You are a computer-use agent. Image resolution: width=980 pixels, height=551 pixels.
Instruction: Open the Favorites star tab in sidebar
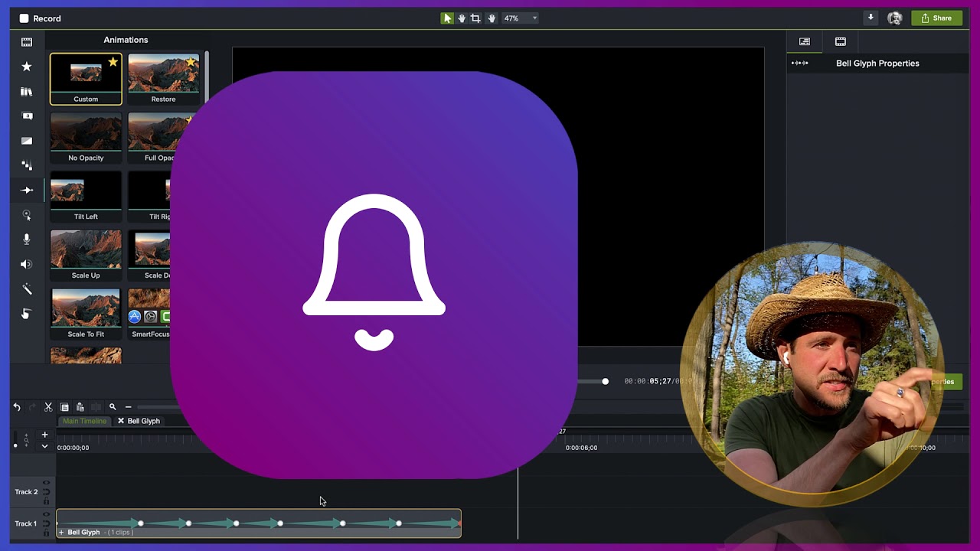pos(27,67)
